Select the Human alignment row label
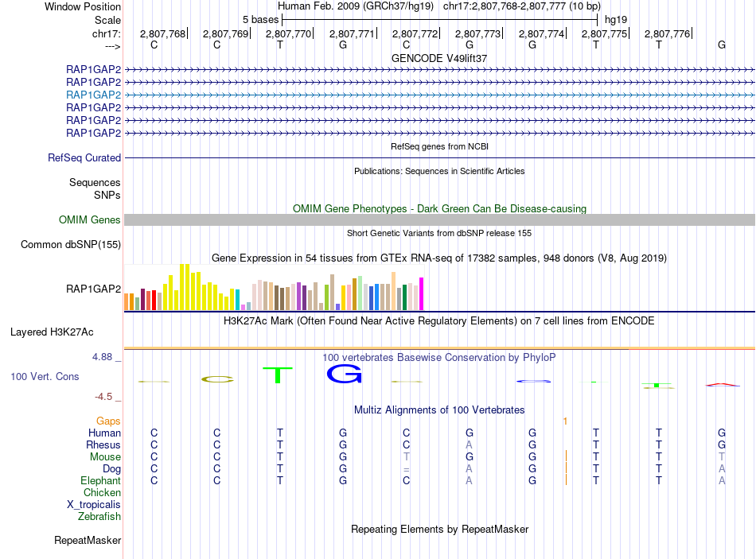Screen dimensions: 756x559 pos(104,433)
